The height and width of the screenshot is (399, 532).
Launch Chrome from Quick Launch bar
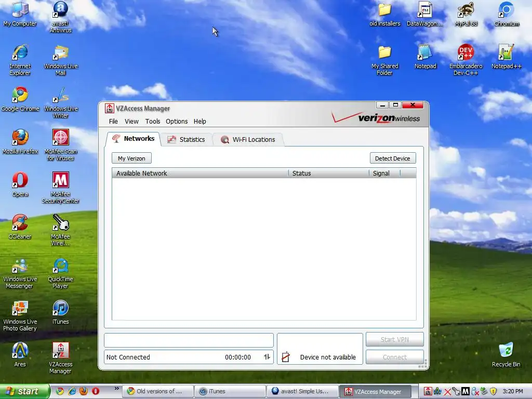tap(60, 391)
